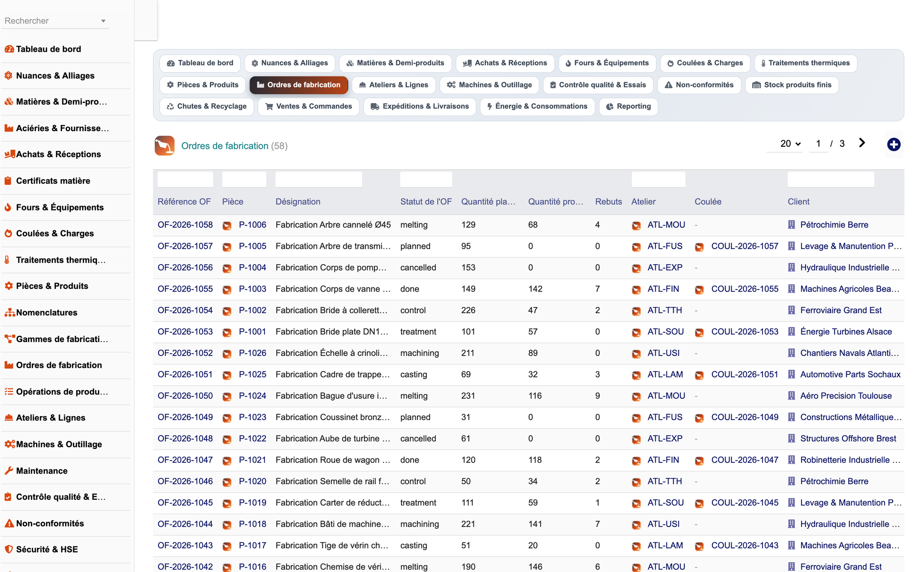Click the Achats & Réceptions truck icon in sidebar
924x572 pixels.
[x=9, y=154]
